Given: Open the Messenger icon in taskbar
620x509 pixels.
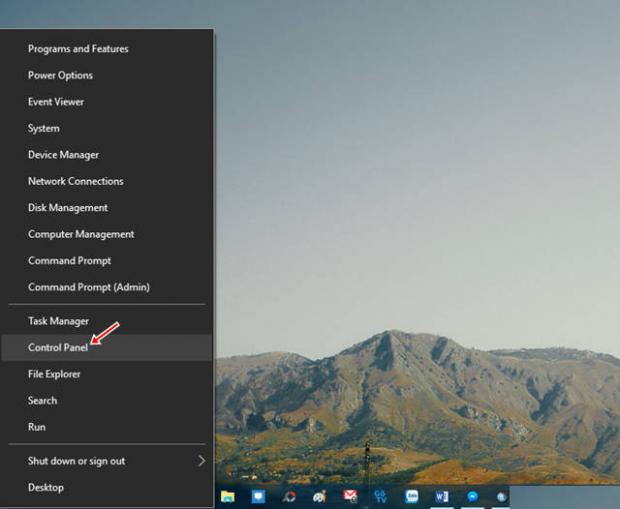Looking at the screenshot, I should [472, 496].
